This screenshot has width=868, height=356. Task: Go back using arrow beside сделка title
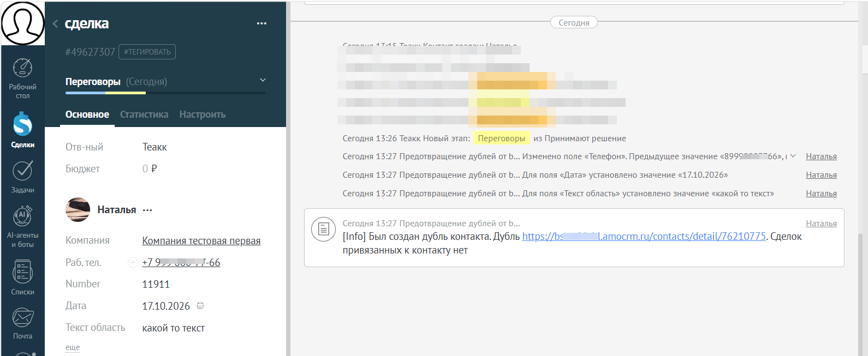[55, 23]
